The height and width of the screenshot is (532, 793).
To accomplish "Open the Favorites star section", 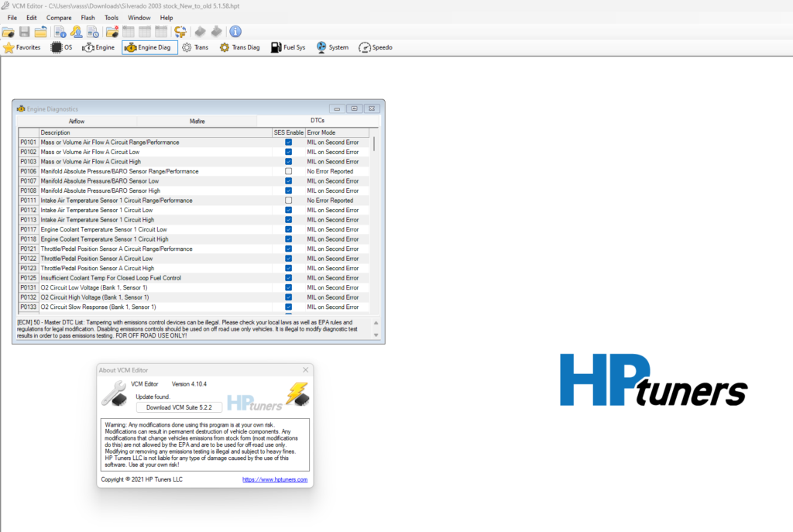I will (x=22, y=47).
